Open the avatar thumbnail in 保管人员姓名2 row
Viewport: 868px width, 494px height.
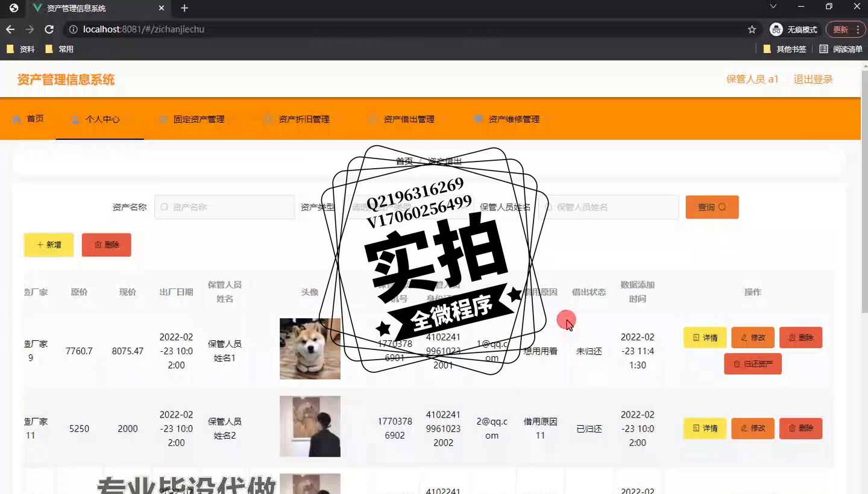[x=310, y=427]
